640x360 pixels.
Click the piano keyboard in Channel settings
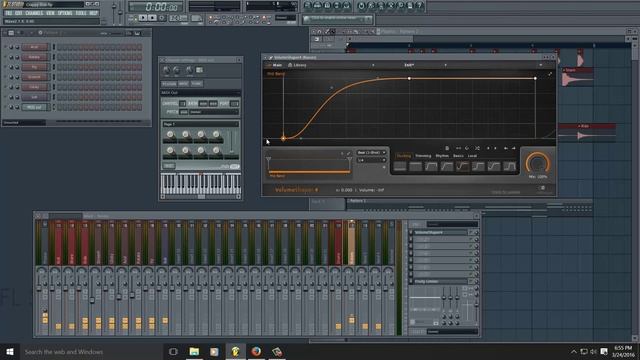click(200, 183)
